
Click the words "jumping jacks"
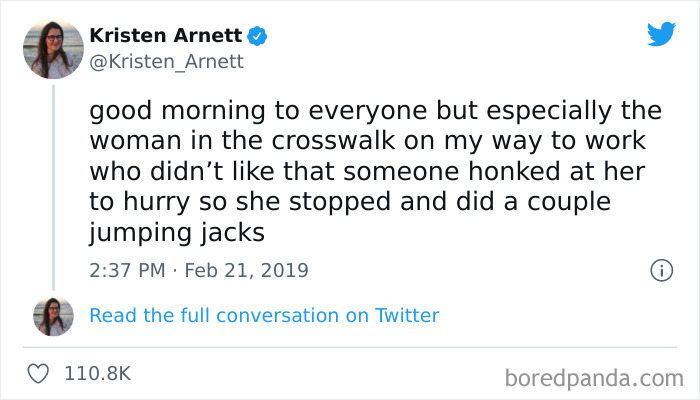[x=164, y=232]
